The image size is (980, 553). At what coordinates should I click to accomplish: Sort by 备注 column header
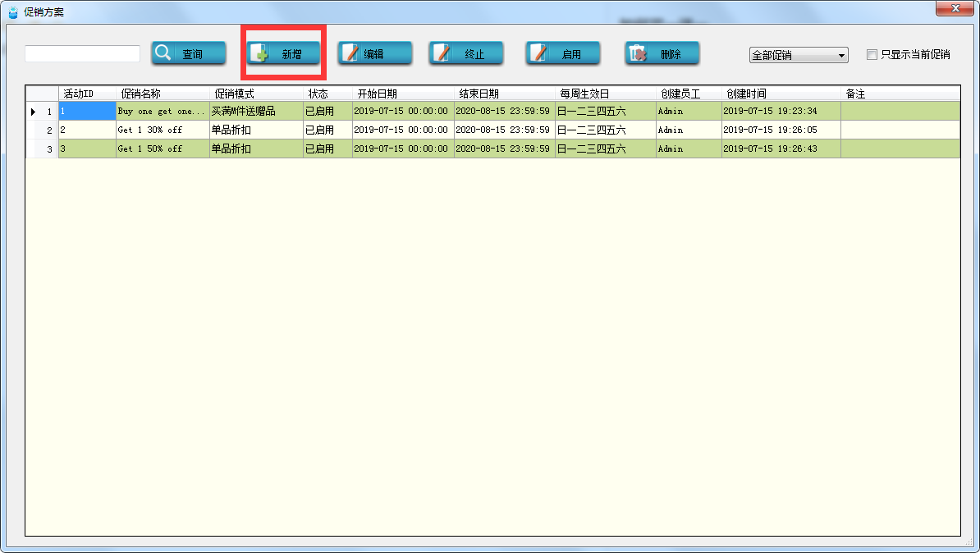click(900, 94)
